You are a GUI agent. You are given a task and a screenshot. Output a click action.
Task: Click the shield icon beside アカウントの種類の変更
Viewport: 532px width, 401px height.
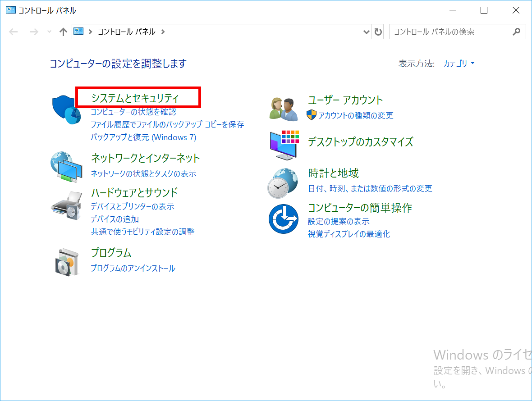pos(312,115)
